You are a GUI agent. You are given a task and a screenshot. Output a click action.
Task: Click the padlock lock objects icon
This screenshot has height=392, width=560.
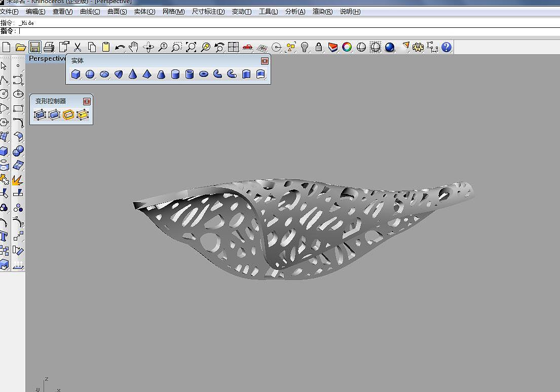319,47
